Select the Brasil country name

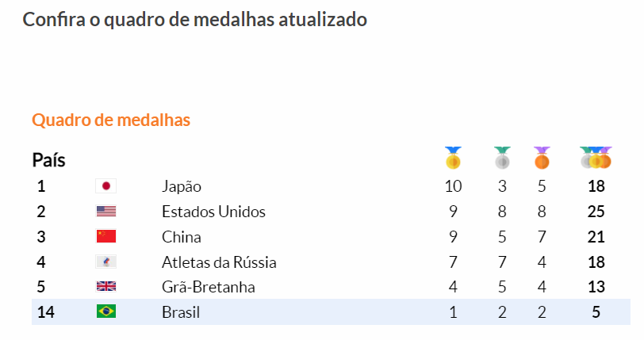[x=181, y=312]
